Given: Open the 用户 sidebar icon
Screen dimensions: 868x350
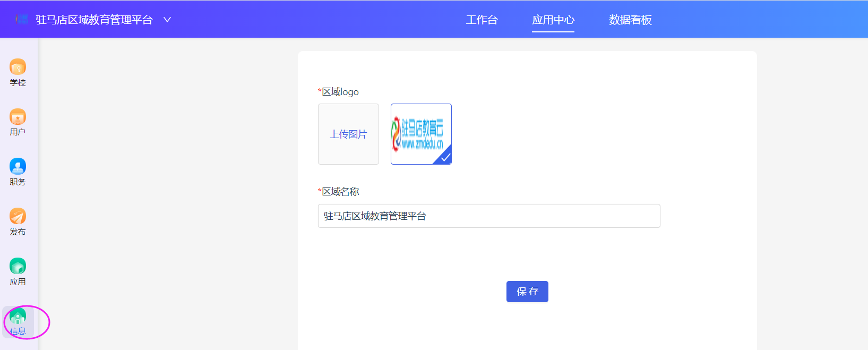Looking at the screenshot, I should pyautogui.click(x=18, y=117).
